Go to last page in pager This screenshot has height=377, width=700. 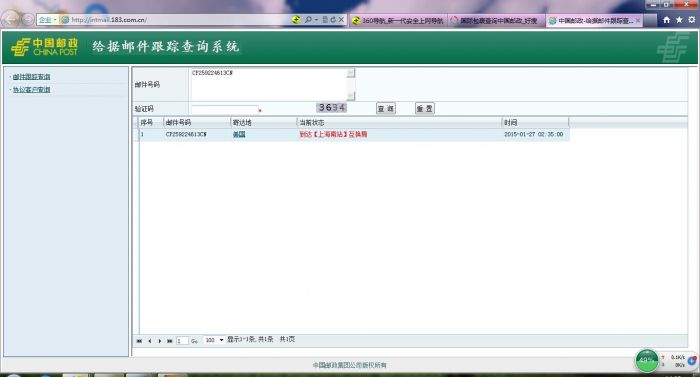tap(170, 341)
